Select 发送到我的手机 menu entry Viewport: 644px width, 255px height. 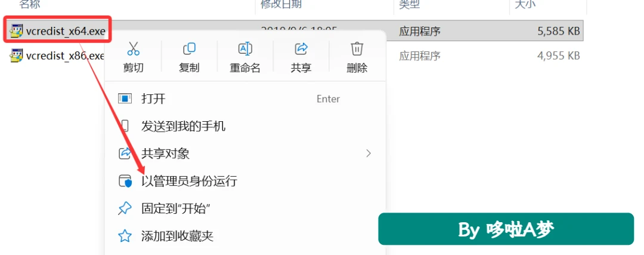coord(245,126)
